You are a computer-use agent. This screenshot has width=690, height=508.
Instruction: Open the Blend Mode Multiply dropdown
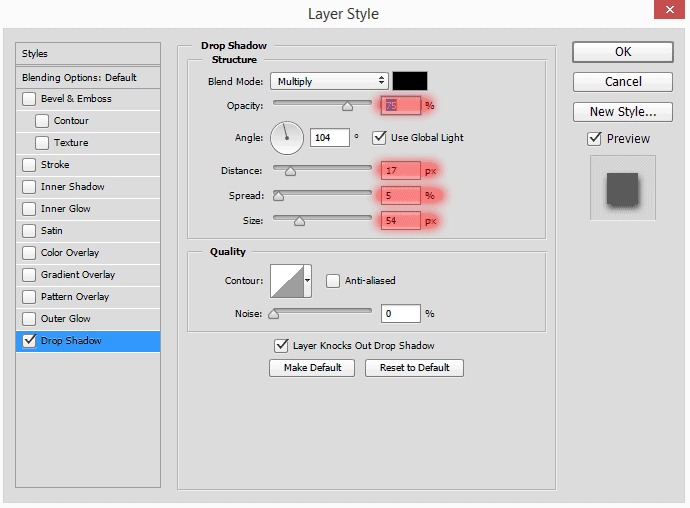click(x=329, y=81)
